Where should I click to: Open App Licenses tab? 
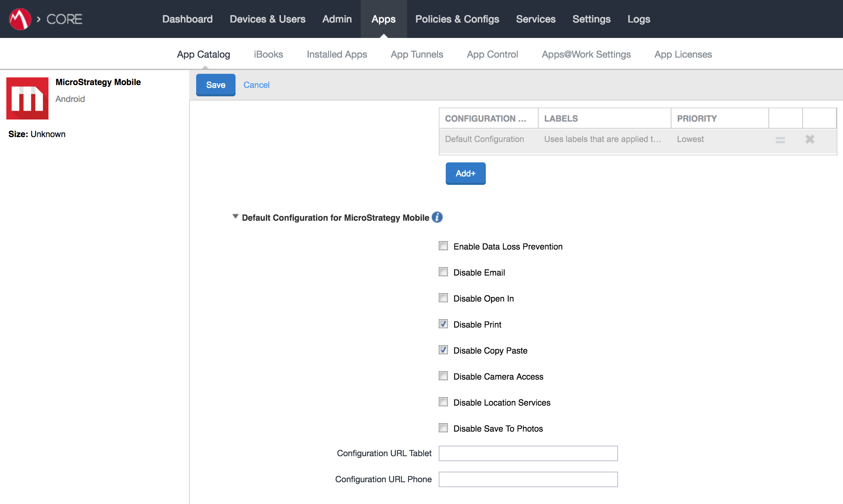(x=683, y=54)
